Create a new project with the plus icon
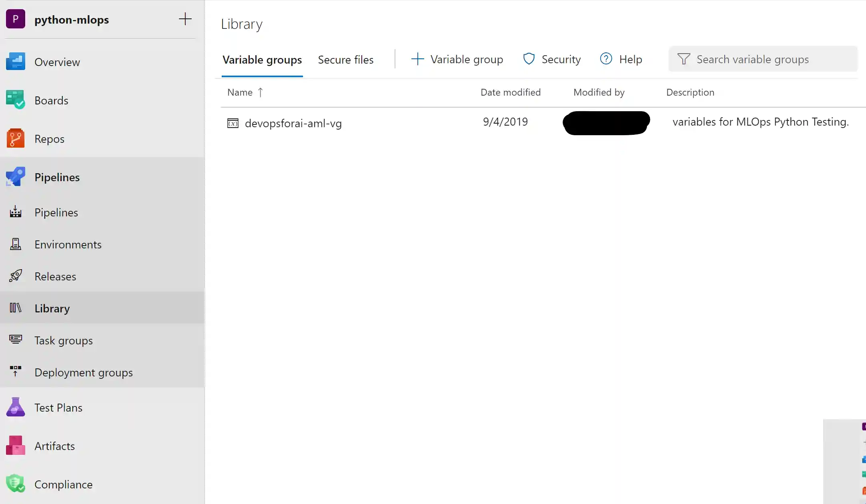The image size is (866, 504). [x=185, y=18]
